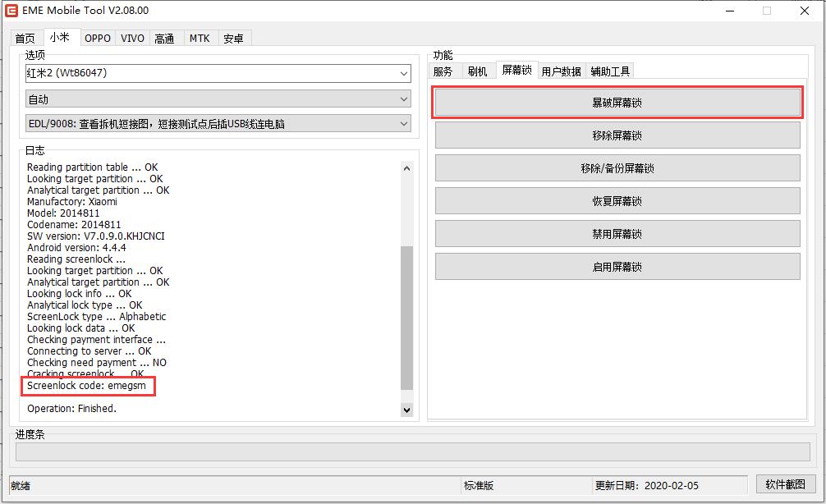Open the 辅助工具 function tab
826x504 pixels.
point(610,71)
